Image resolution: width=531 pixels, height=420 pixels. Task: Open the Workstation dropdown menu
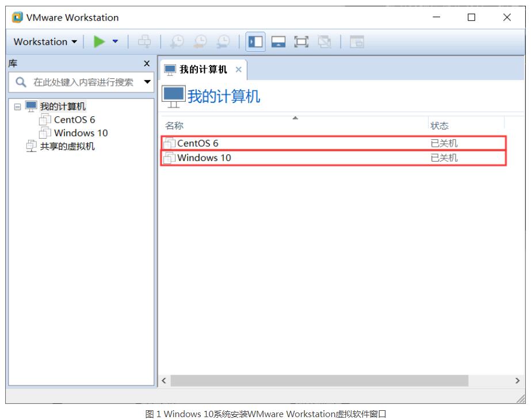click(45, 41)
